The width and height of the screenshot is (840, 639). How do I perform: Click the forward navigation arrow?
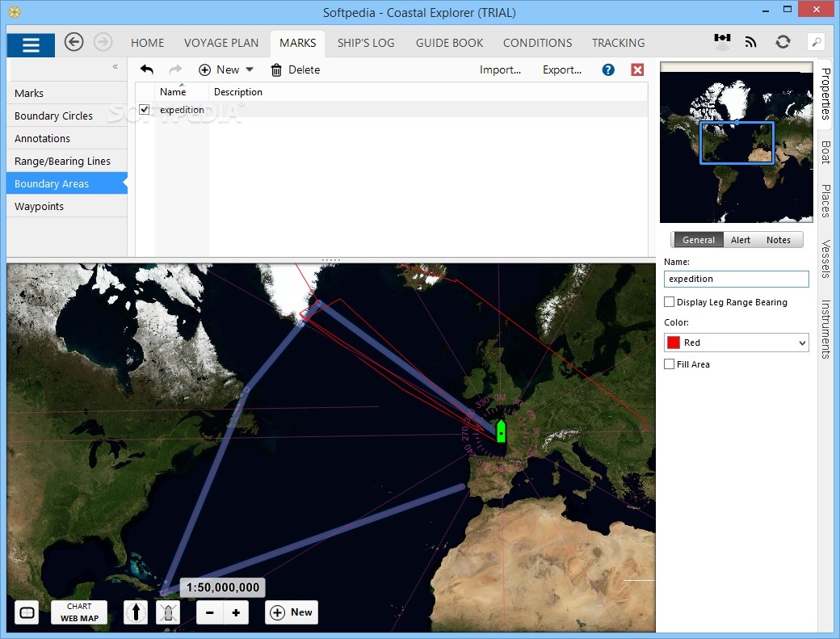pos(103,42)
